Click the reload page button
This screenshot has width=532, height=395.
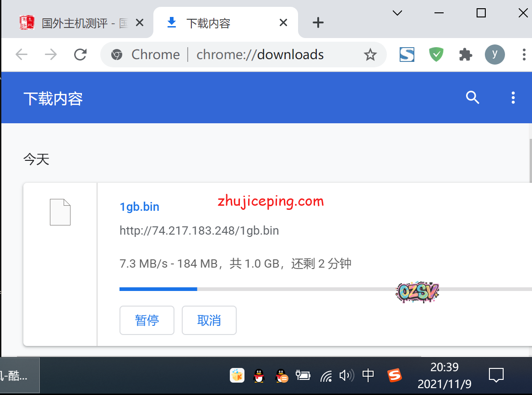(81, 55)
